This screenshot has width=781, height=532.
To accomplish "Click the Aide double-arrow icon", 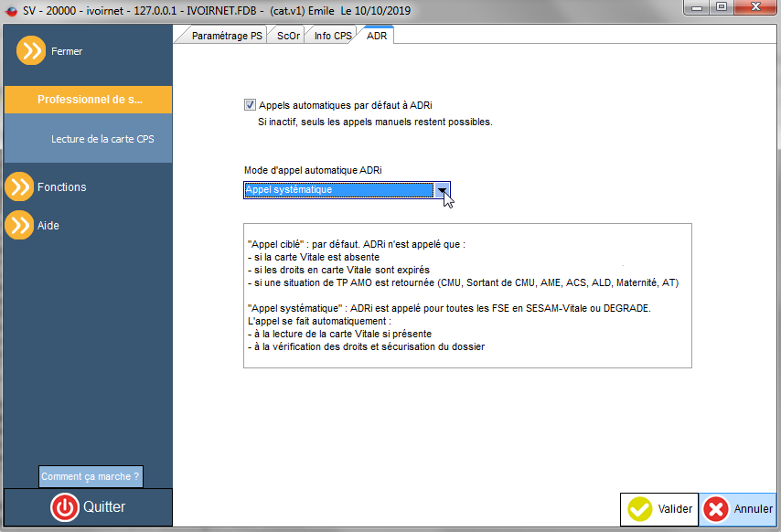I will 19,225.
